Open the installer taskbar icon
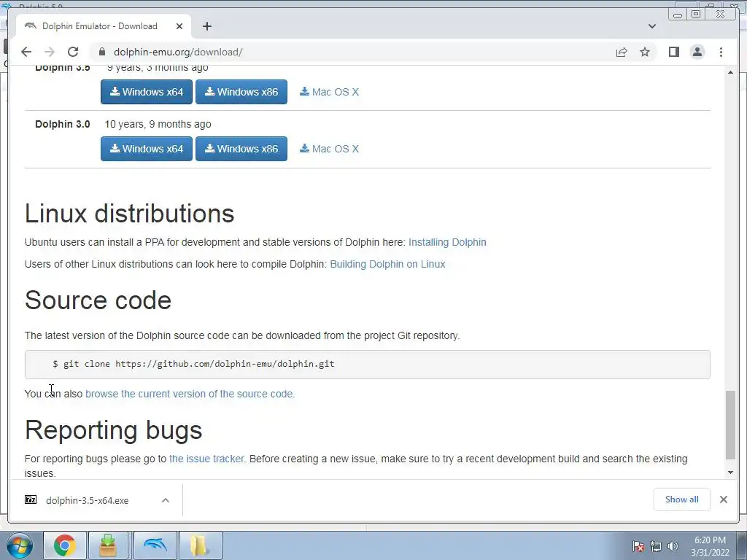Screen dimensions: 747x560 (x=108, y=545)
